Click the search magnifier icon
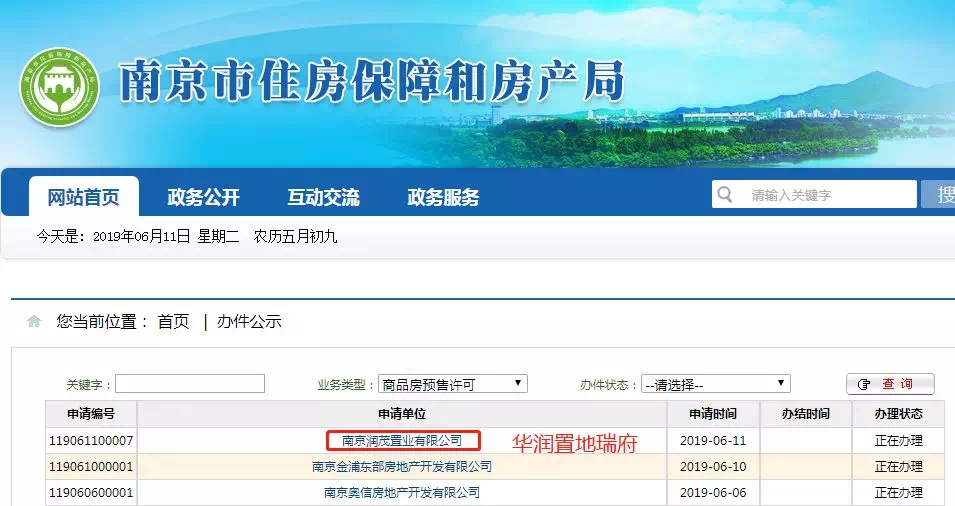Image resolution: width=955 pixels, height=506 pixels. tap(727, 194)
